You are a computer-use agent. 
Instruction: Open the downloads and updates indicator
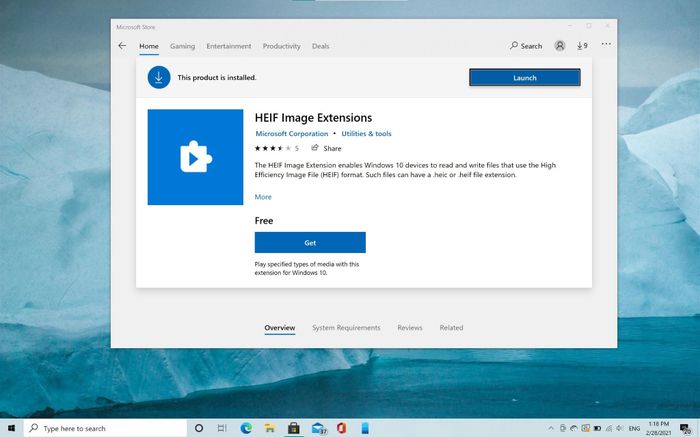pyautogui.click(x=582, y=46)
